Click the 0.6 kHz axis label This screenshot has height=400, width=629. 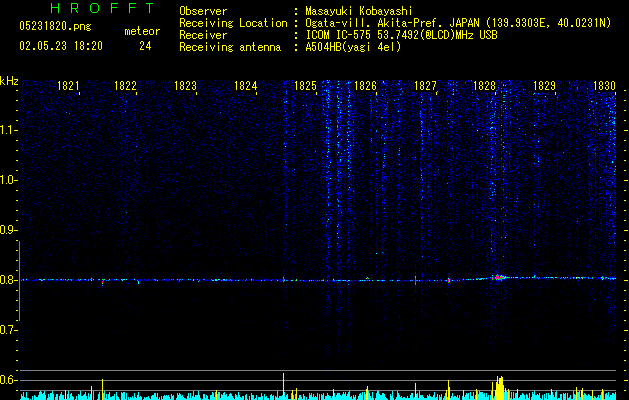tap(7, 380)
